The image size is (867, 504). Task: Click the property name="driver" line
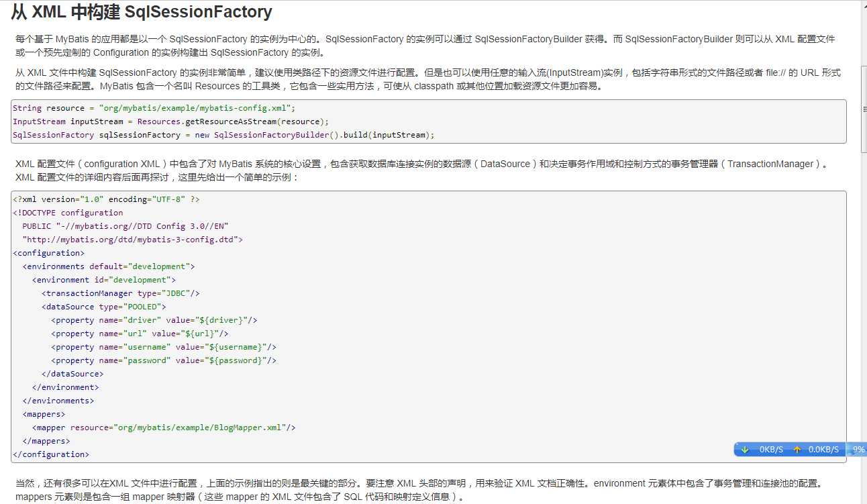tap(154, 320)
